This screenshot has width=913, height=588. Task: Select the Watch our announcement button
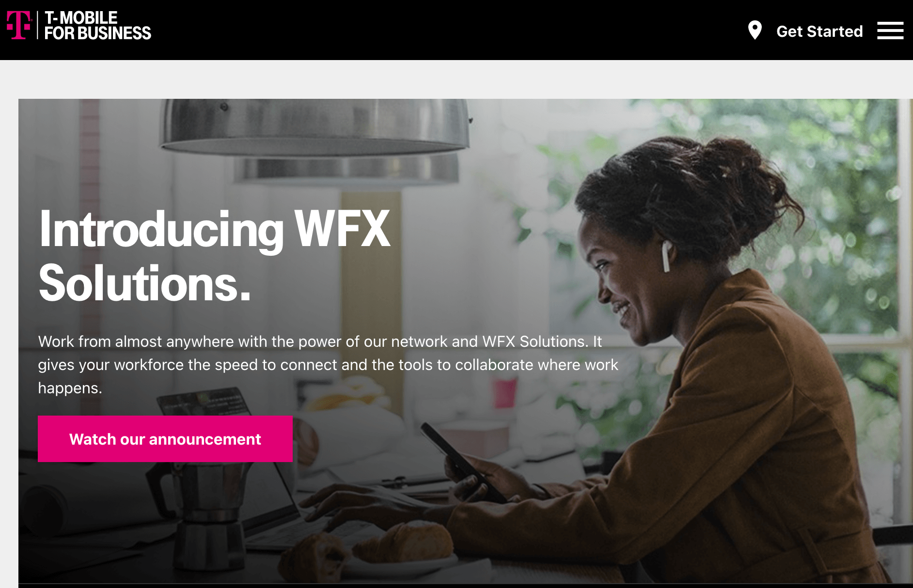(165, 439)
